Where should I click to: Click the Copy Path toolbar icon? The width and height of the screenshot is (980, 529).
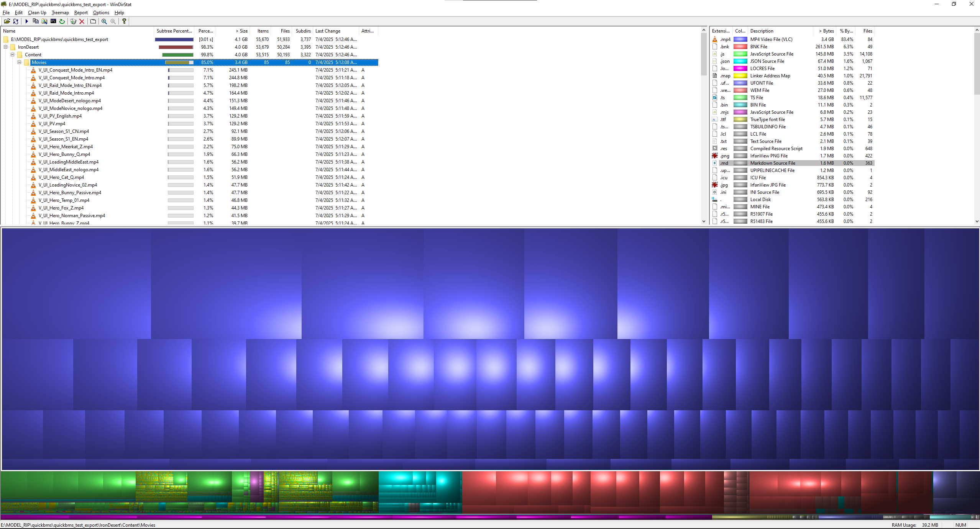pos(36,21)
